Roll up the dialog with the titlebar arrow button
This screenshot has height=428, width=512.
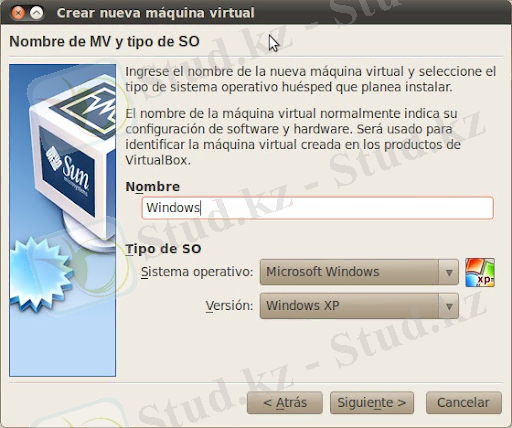(x=36, y=13)
